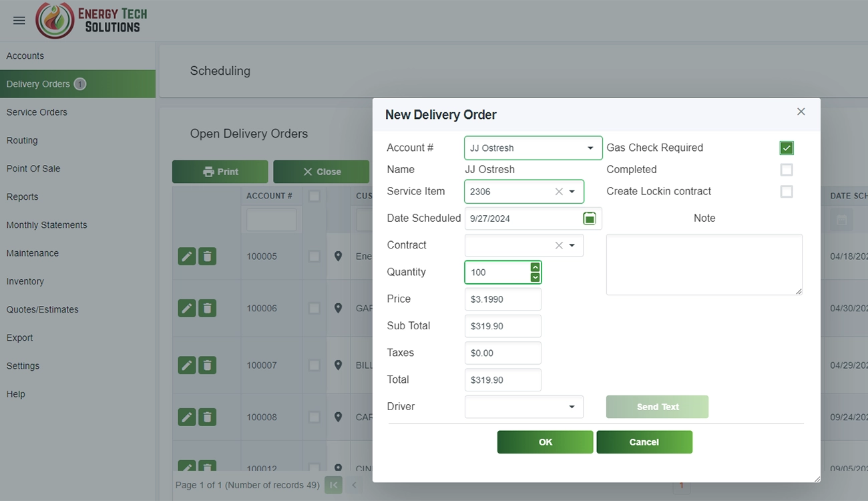Check the Completed checkbox

tap(787, 170)
